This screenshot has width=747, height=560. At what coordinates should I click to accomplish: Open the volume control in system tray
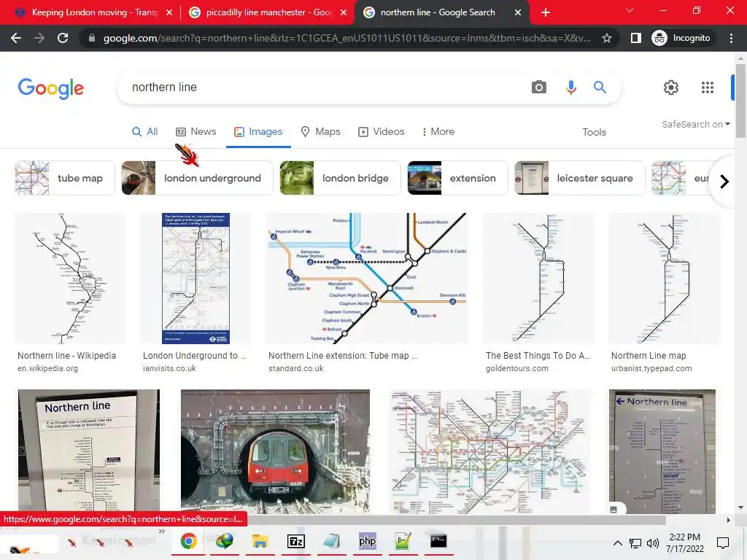click(653, 542)
